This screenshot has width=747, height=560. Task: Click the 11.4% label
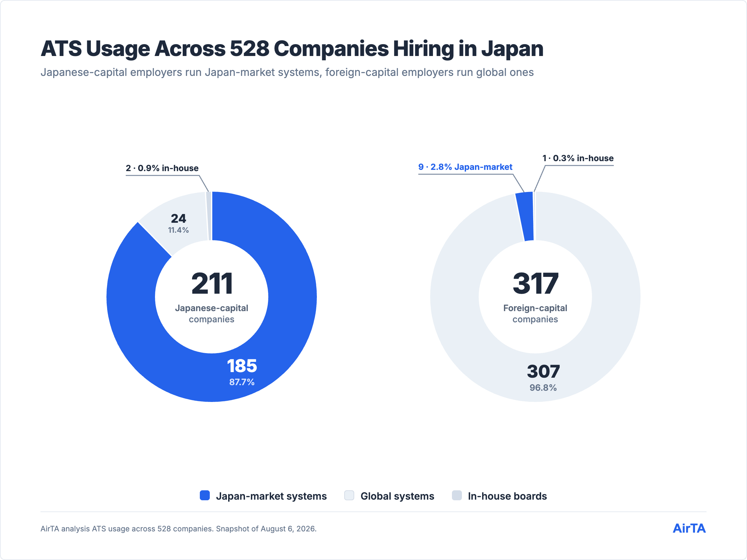(178, 230)
